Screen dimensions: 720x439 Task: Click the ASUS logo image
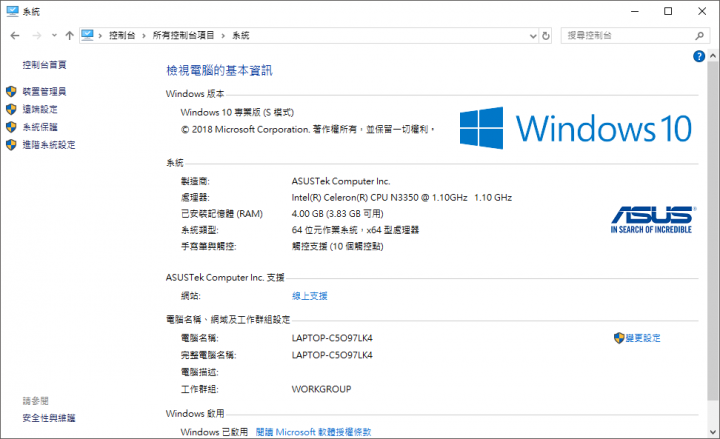[x=653, y=220]
